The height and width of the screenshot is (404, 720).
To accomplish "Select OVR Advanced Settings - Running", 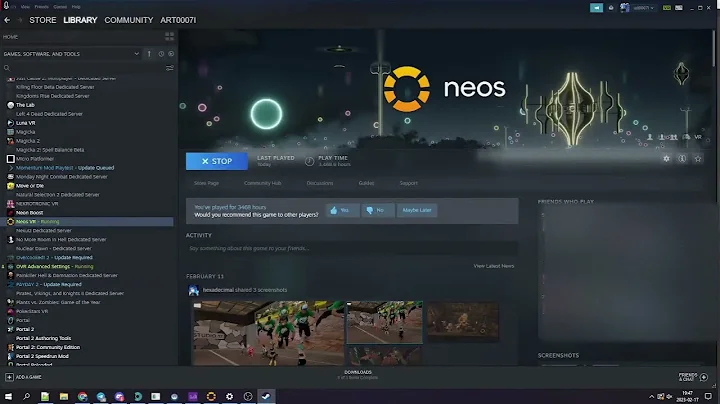I will 54,266.
